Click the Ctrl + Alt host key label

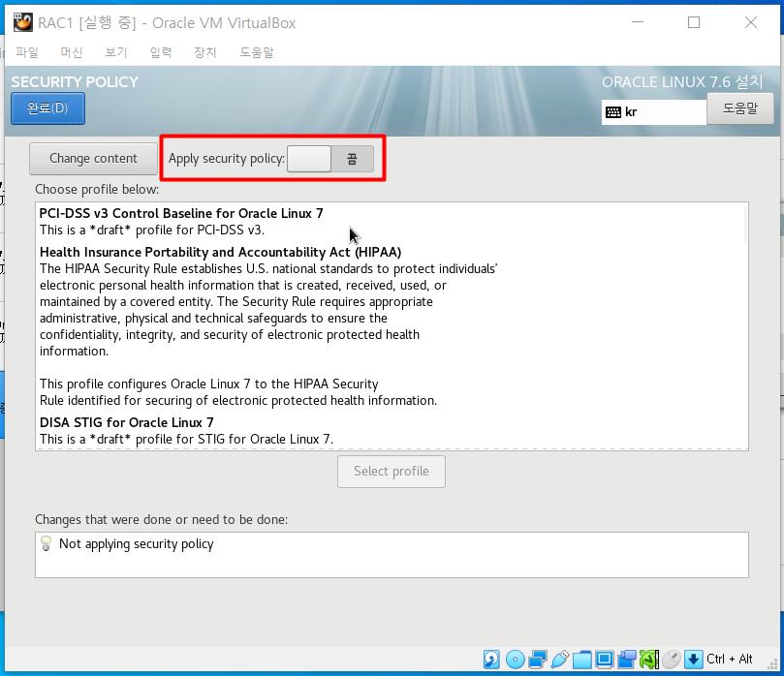tap(729, 659)
